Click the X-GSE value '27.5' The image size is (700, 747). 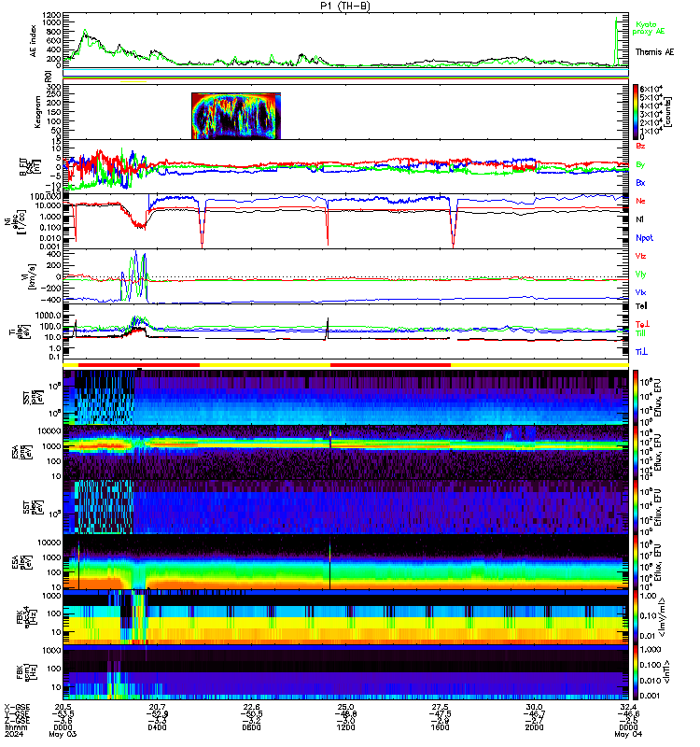tap(440, 707)
